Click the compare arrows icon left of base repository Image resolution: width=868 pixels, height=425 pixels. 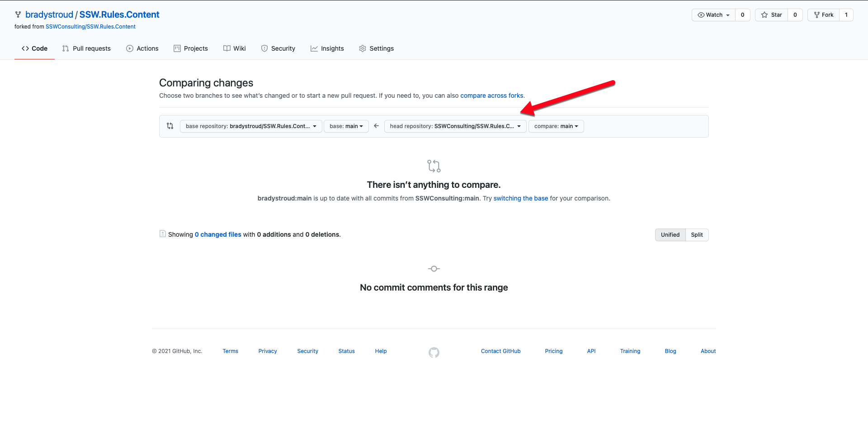pos(170,126)
